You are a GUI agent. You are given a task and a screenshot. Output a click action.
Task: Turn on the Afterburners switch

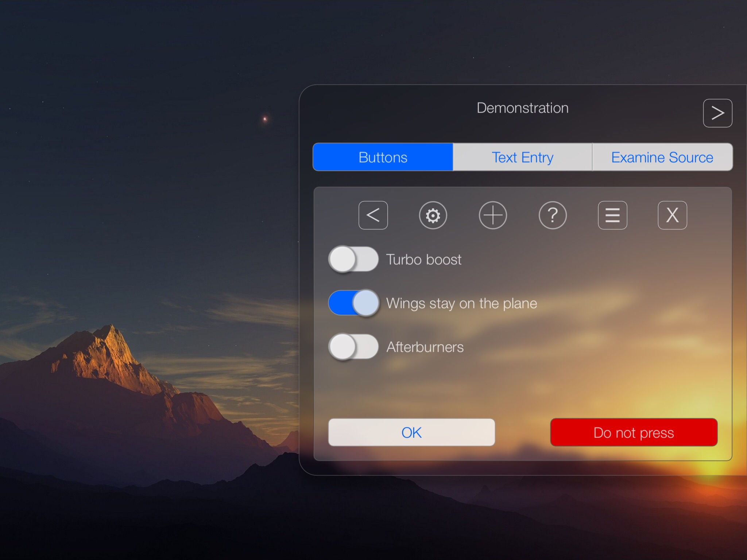point(353,347)
